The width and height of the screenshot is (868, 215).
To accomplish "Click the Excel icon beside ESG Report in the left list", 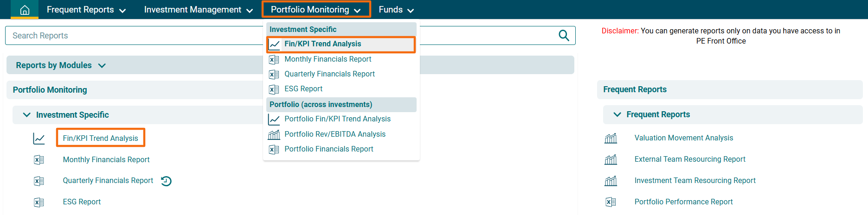I will click(x=39, y=202).
